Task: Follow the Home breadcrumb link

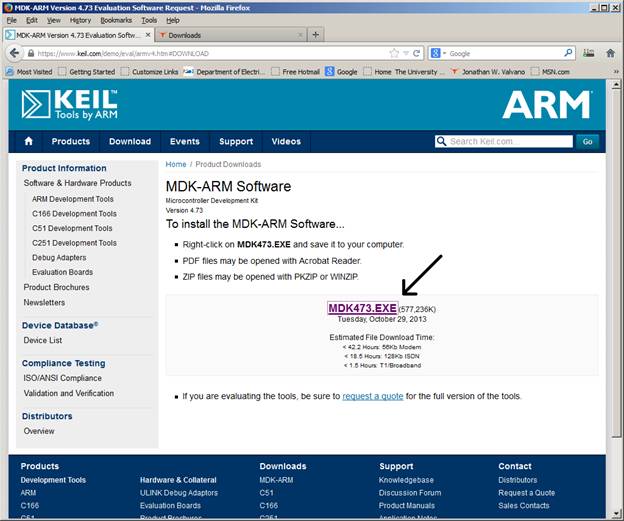Action: 176,164
